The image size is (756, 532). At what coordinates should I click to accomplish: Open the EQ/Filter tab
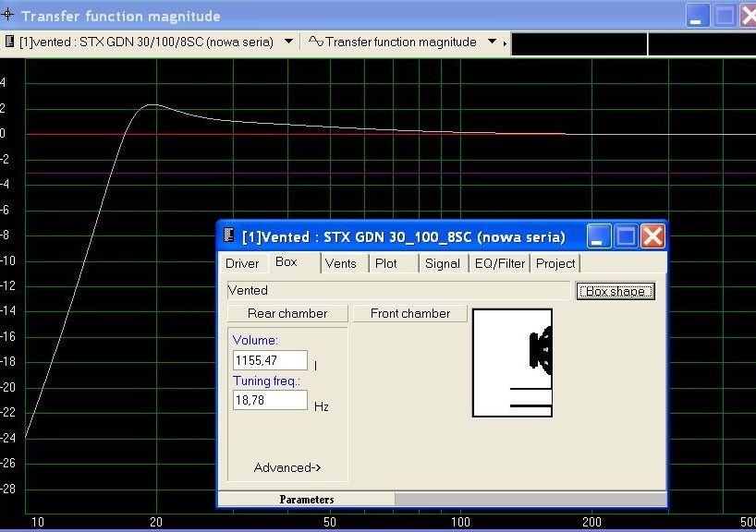click(x=499, y=263)
